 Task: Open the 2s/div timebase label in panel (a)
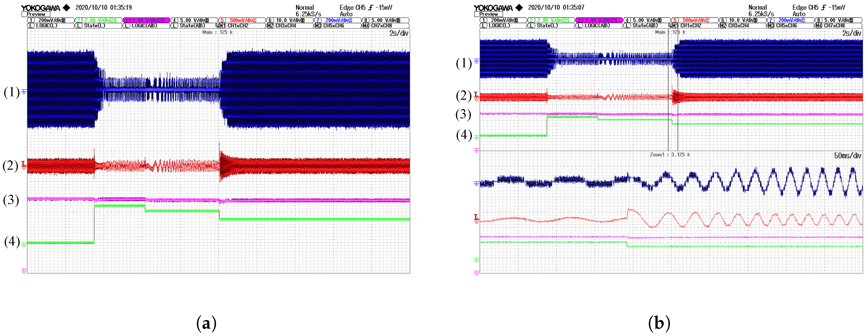tap(399, 33)
